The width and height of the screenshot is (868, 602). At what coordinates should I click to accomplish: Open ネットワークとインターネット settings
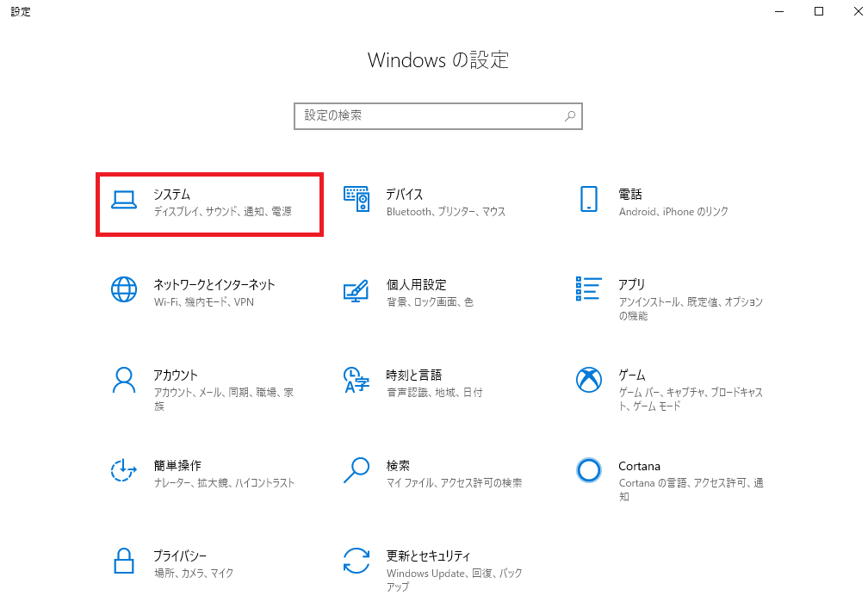[x=214, y=285]
